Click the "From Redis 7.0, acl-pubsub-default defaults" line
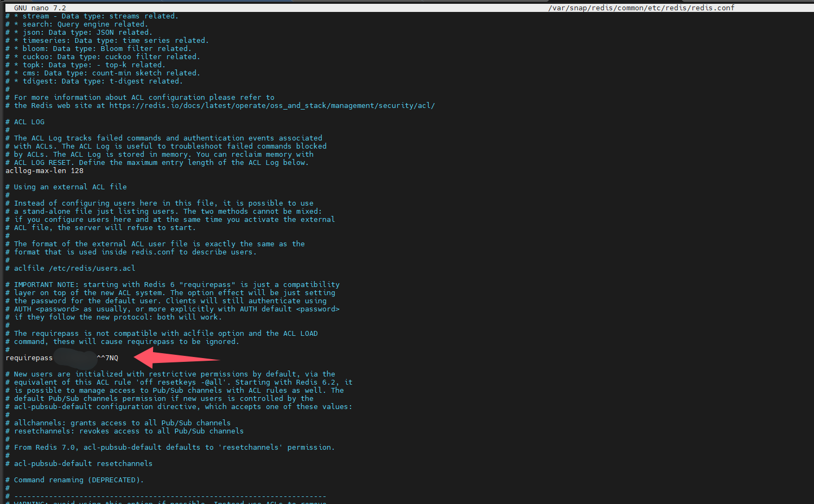Image resolution: width=814 pixels, height=504 pixels. (170, 448)
